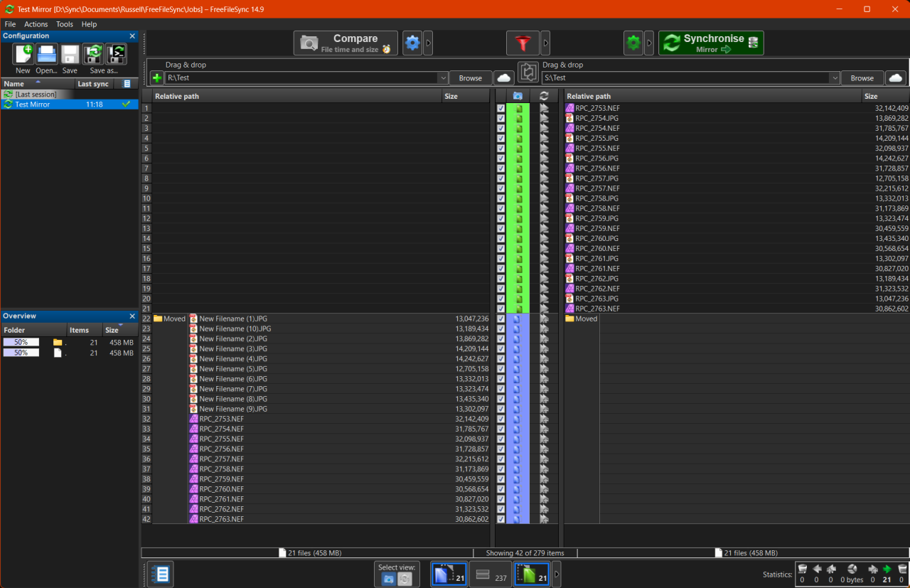The height and width of the screenshot is (588, 910).
Task: Click the 50% folder bar in Overview
Action: point(21,342)
